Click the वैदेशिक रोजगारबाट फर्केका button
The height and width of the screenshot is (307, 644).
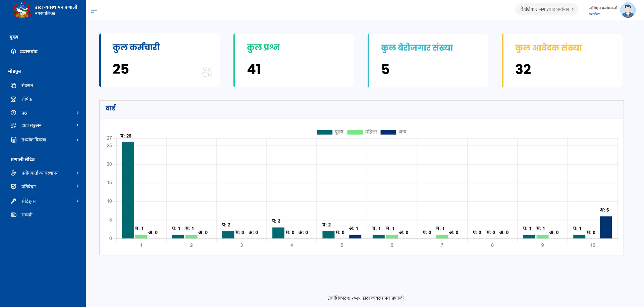coord(547,9)
